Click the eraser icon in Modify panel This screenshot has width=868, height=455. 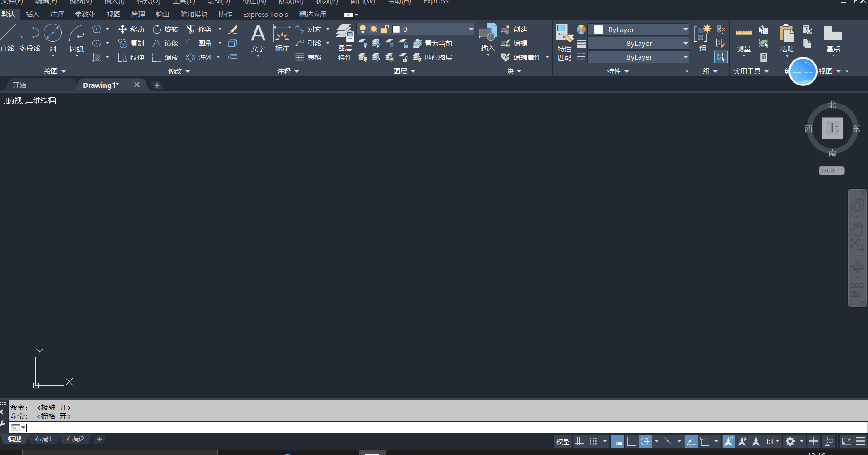click(233, 30)
